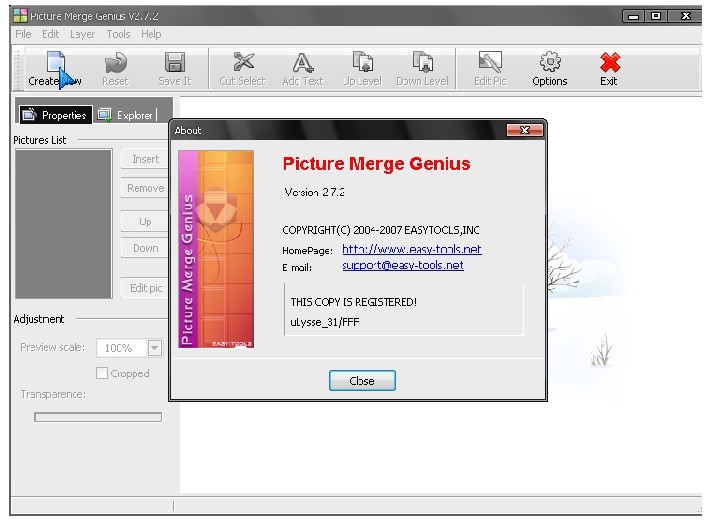708x521 pixels.
Task: Click the red X on About dialog
Action: (x=525, y=130)
